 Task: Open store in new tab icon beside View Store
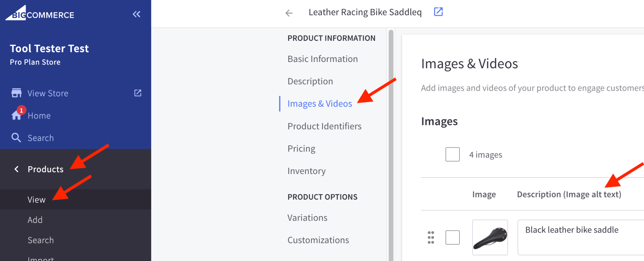tap(138, 93)
